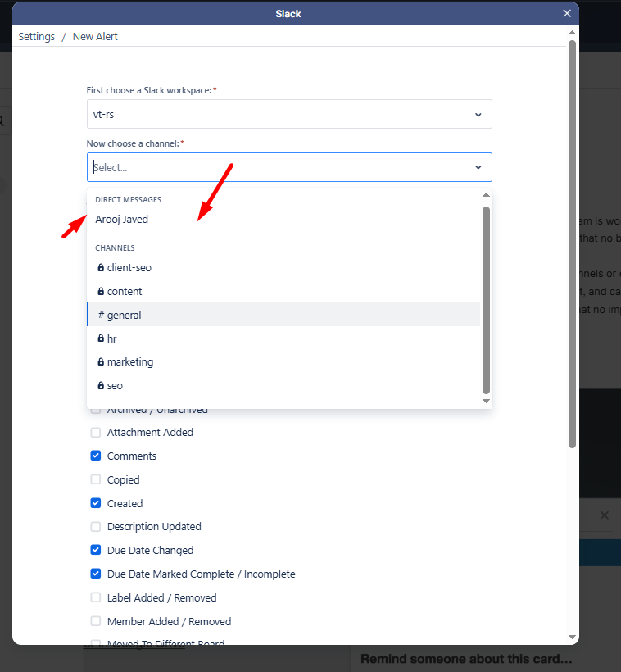Click the lock icon next to seo
This screenshot has width=621, height=672.
pos(101,385)
